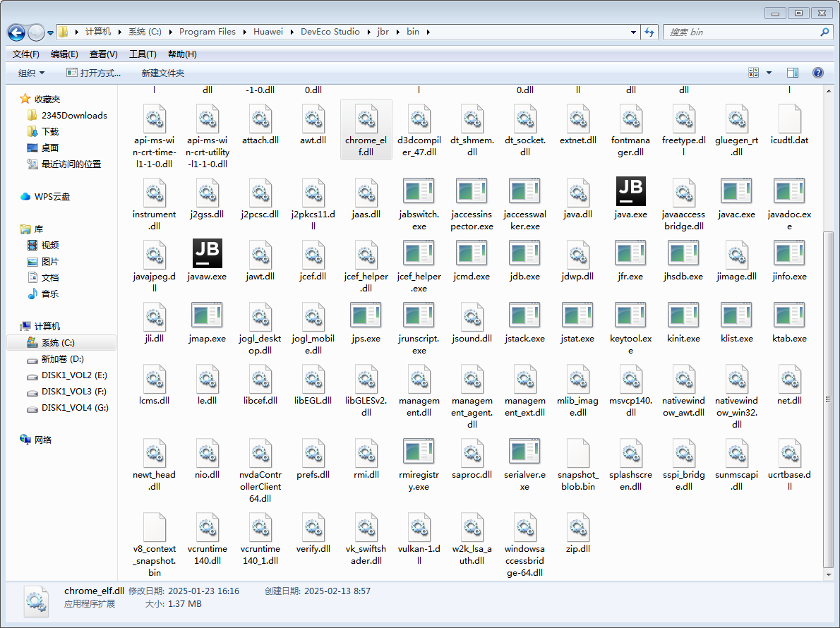Select 系统 (C:) drive in navigation pane
The image size is (840, 628).
pos(61,343)
